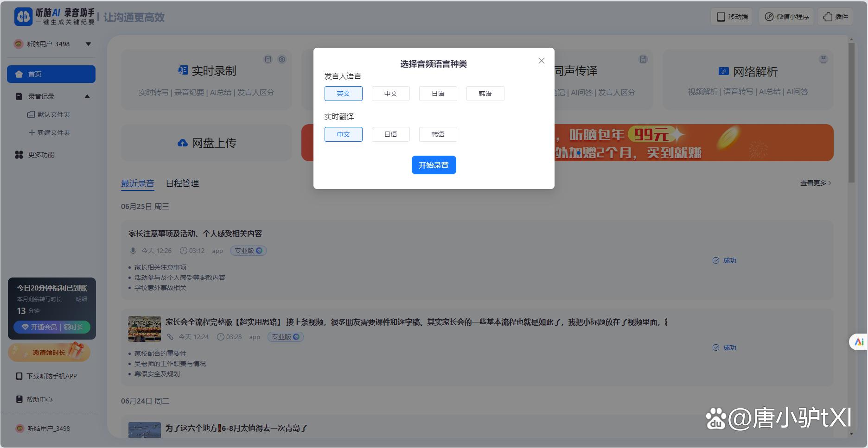Open 帮助中心 help center
Image resolution: width=868 pixels, height=448 pixels.
tap(34, 399)
